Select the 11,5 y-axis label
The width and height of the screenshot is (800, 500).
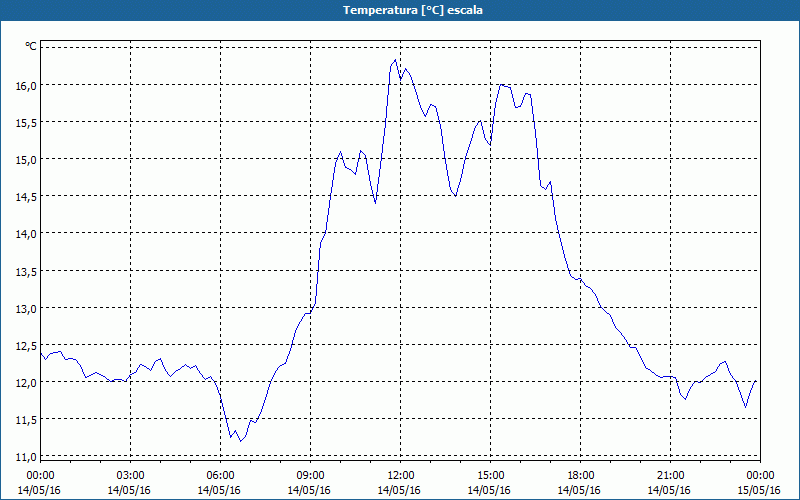(27, 420)
